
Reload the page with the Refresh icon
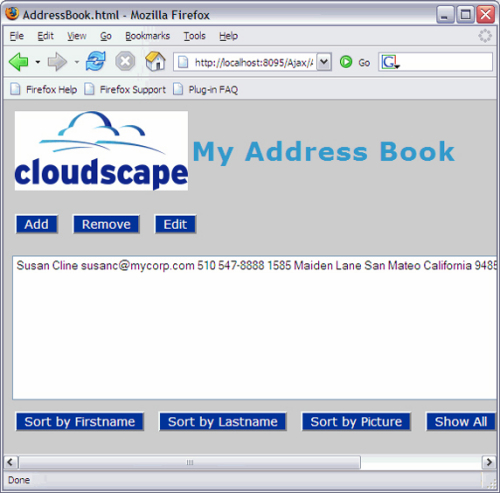point(96,61)
